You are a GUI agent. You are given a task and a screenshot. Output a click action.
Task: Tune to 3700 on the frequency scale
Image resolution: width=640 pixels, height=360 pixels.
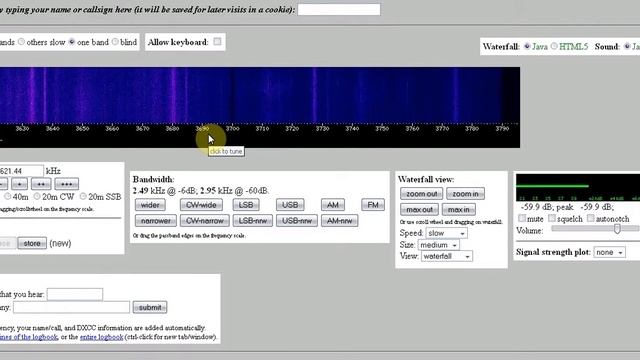[x=232, y=129]
